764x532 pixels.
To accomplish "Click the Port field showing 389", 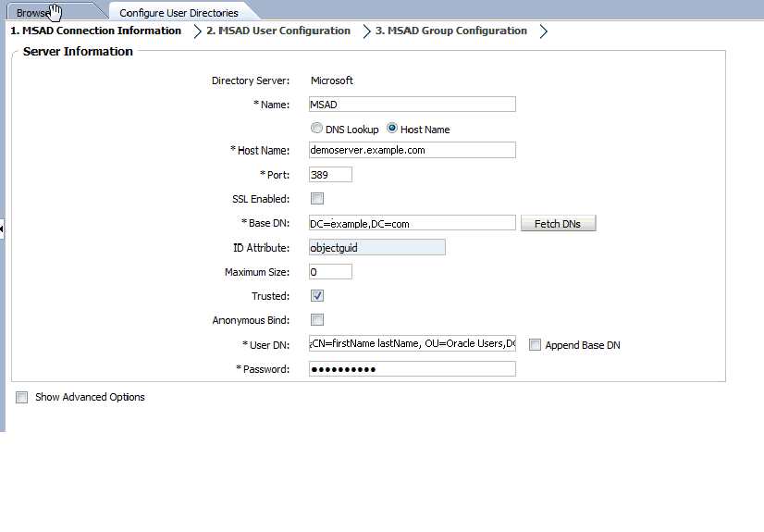I will (330, 175).
